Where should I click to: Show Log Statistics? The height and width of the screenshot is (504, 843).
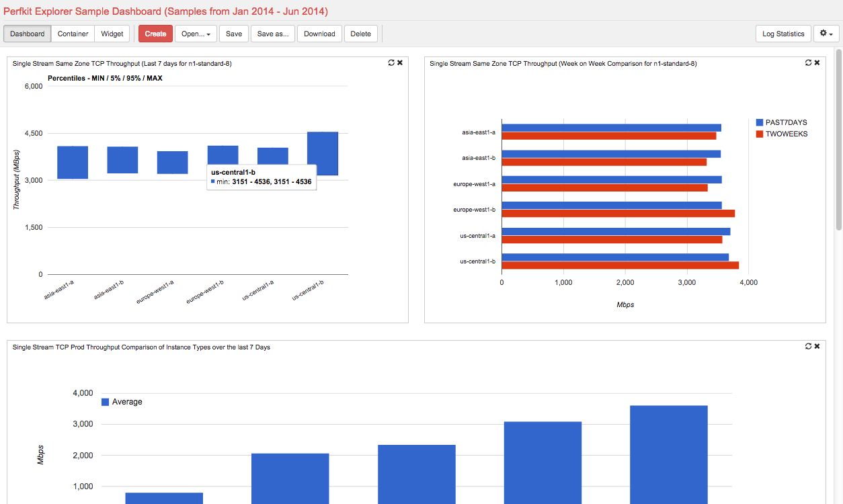(x=783, y=34)
